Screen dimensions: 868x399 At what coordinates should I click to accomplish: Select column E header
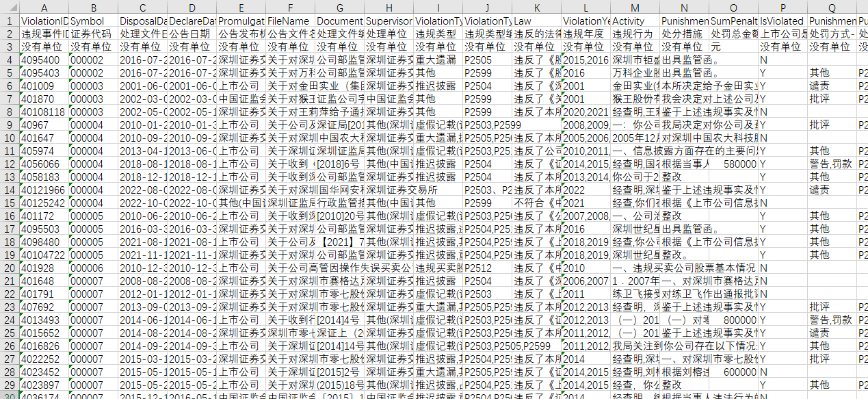click(x=241, y=8)
